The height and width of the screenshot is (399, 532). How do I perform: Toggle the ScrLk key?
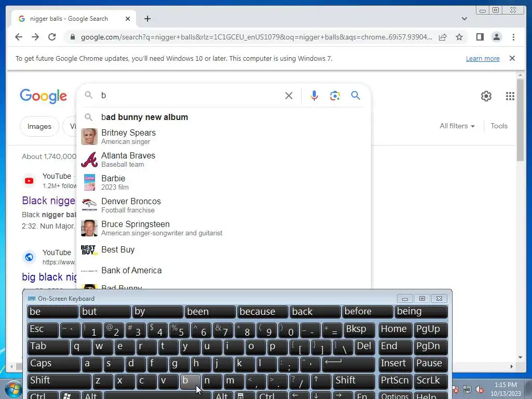431,381
